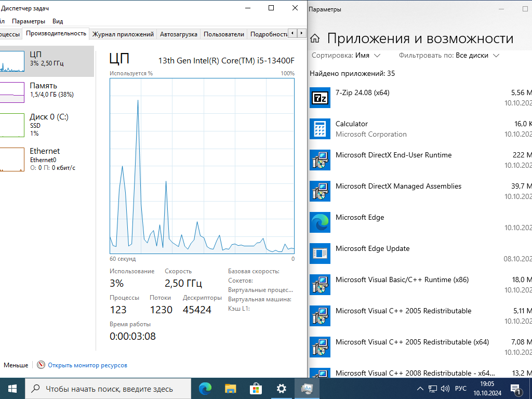
Task: Open the Параметры menu in Task Manager
Action: coord(29,21)
